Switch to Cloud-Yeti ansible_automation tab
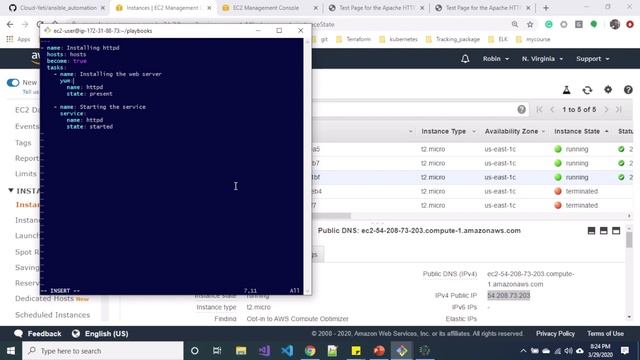The width and height of the screenshot is (640, 360). (x=57, y=8)
